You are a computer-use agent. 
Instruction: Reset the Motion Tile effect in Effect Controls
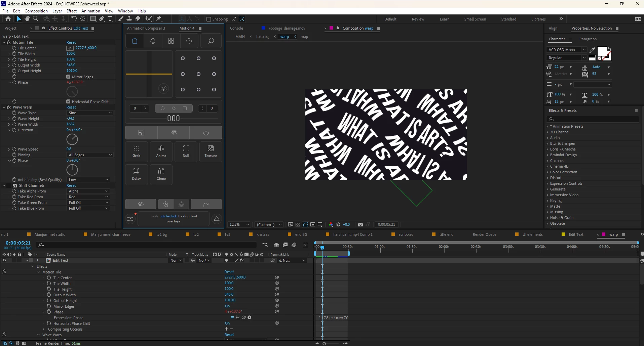(71, 42)
